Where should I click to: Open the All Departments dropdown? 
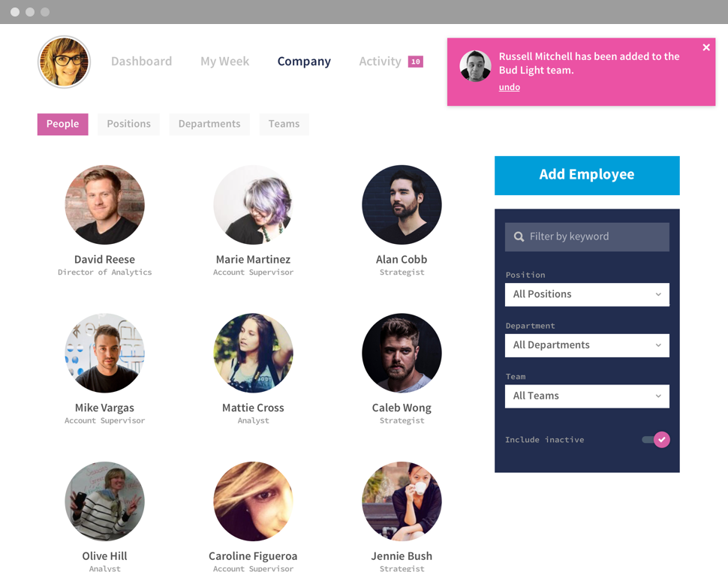(x=587, y=345)
